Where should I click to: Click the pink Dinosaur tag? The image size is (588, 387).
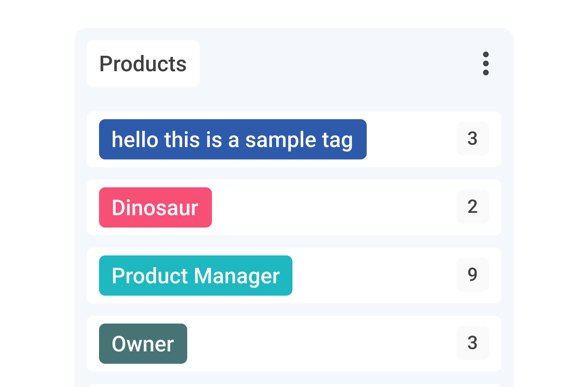(x=155, y=207)
